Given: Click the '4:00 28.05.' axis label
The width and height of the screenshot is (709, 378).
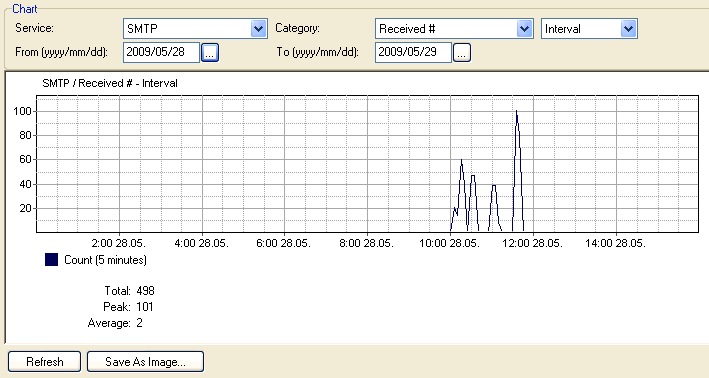Looking at the screenshot, I should pyautogui.click(x=201, y=243).
